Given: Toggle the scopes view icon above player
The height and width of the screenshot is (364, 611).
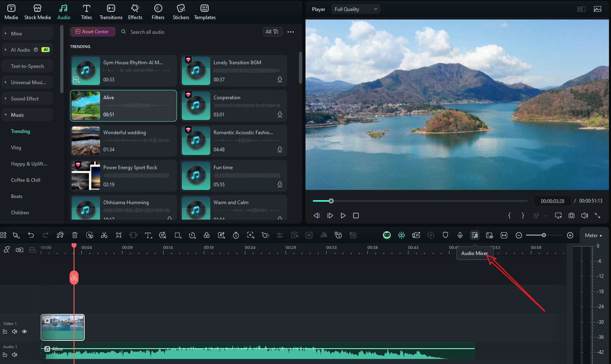Looking at the screenshot, I should coord(598,9).
